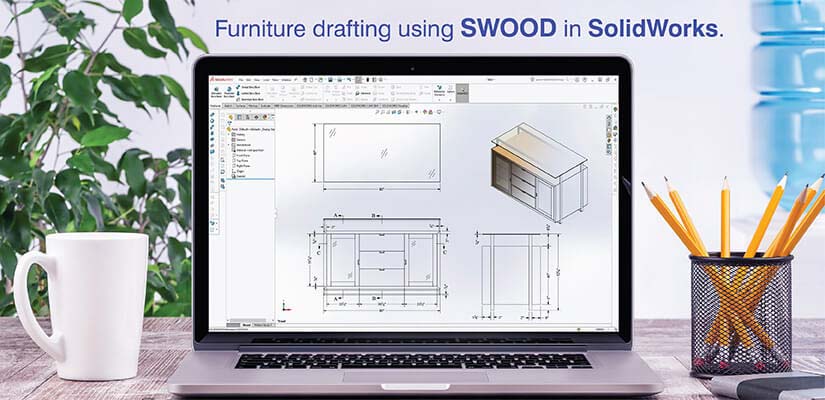825x400 pixels.
Task: Open the Window menu
Action: tap(286, 80)
